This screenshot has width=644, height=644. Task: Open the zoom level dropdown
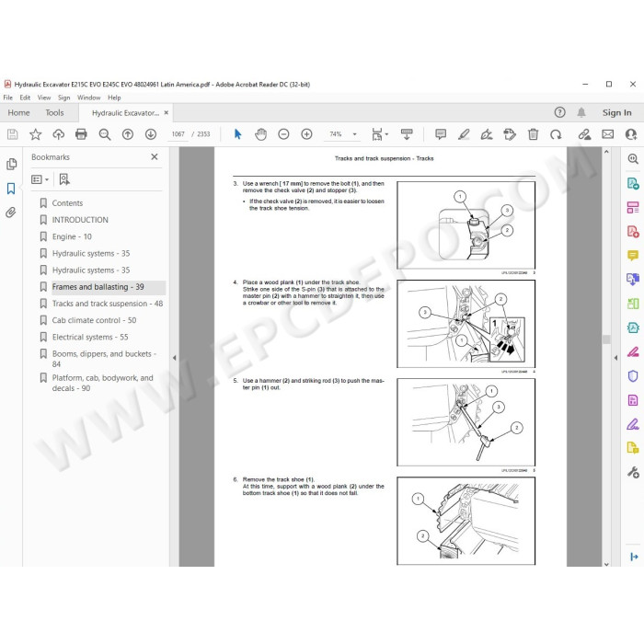coord(355,134)
